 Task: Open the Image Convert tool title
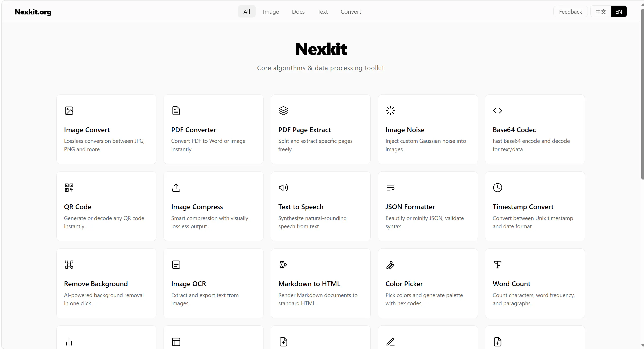coord(87,130)
